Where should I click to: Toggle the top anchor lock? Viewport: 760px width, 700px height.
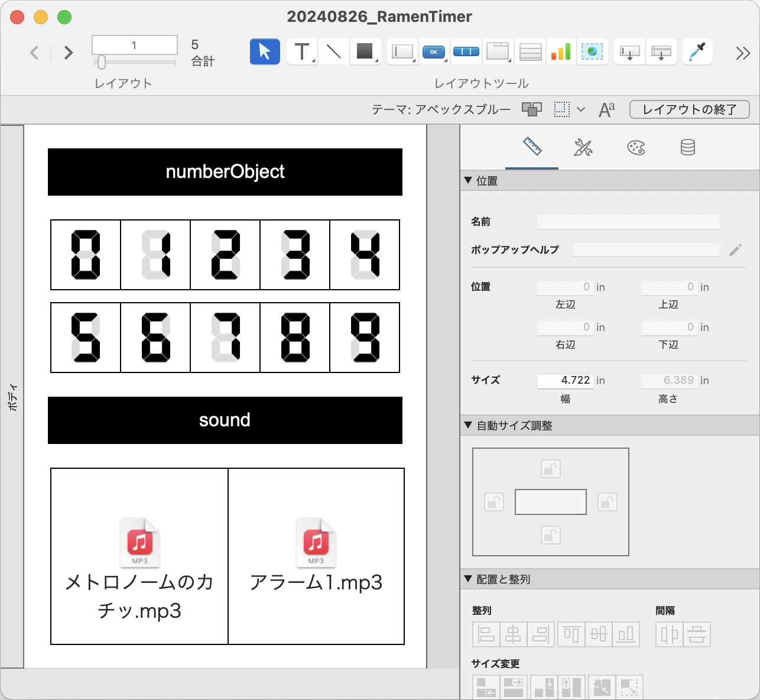tap(551, 469)
